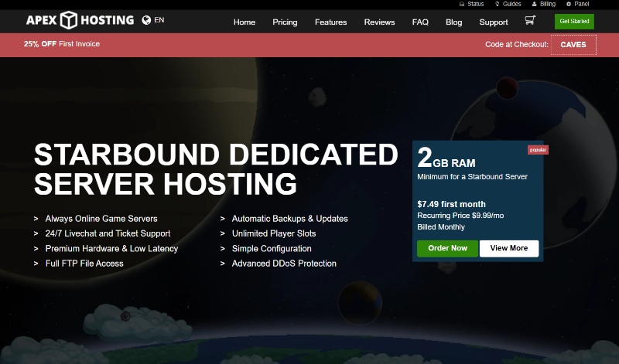Click the Apex Hosting cube logo
Viewport: 619px width, 364px height.
[x=69, y=20]
